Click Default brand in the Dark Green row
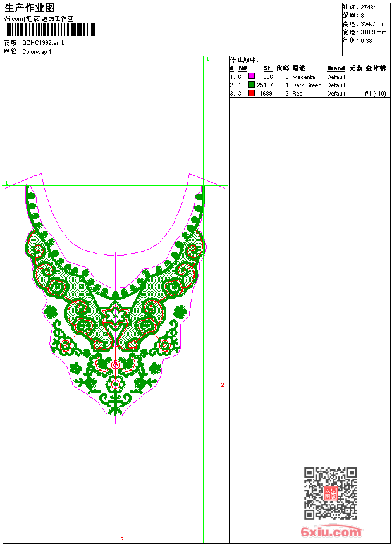 (x=336, y=85)
